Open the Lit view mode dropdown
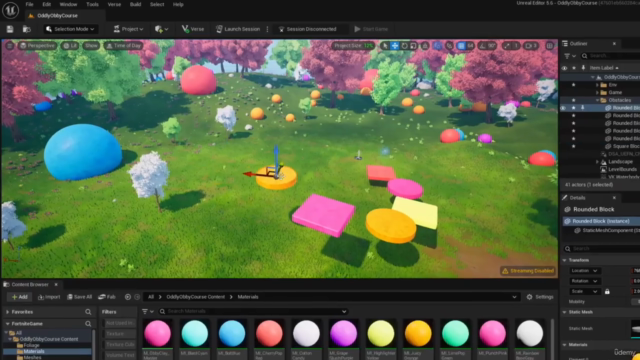This screenshot has height=360, width=640. pyautogui.click(x=70, y=46)
